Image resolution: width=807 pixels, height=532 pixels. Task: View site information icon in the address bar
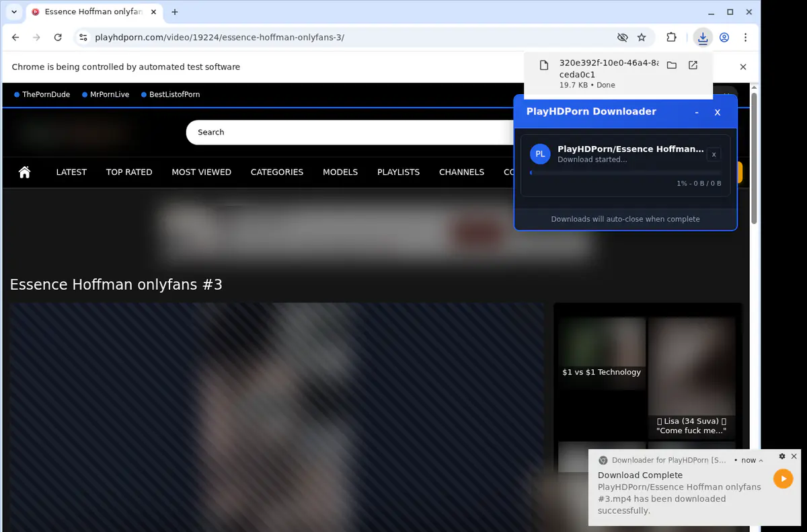coord(83,38)
